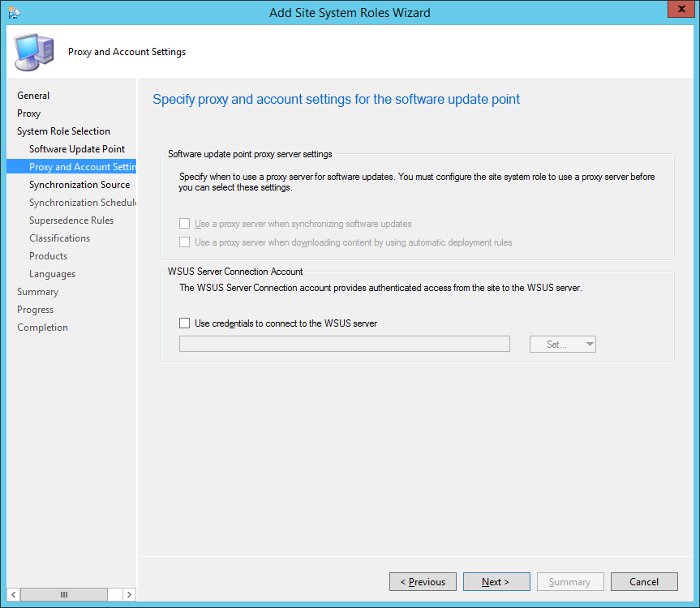Open the System Role Selection step
This screenshot has width=700, height=608.
click(x=63, y=131)
